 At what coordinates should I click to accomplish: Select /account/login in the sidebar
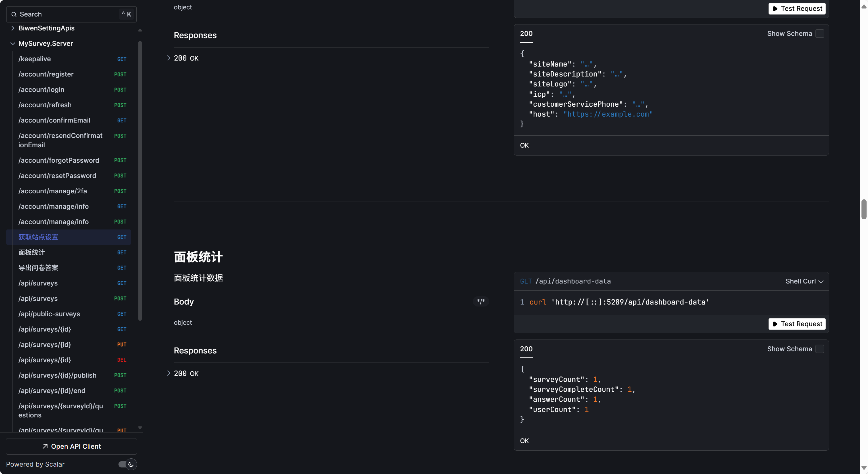click(41, 90)
